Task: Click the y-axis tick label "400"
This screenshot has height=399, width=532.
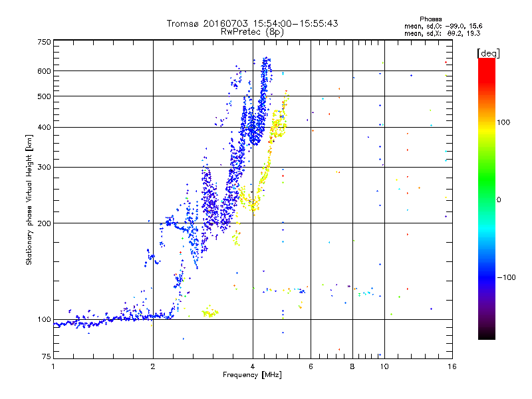Action: point(44,127)
